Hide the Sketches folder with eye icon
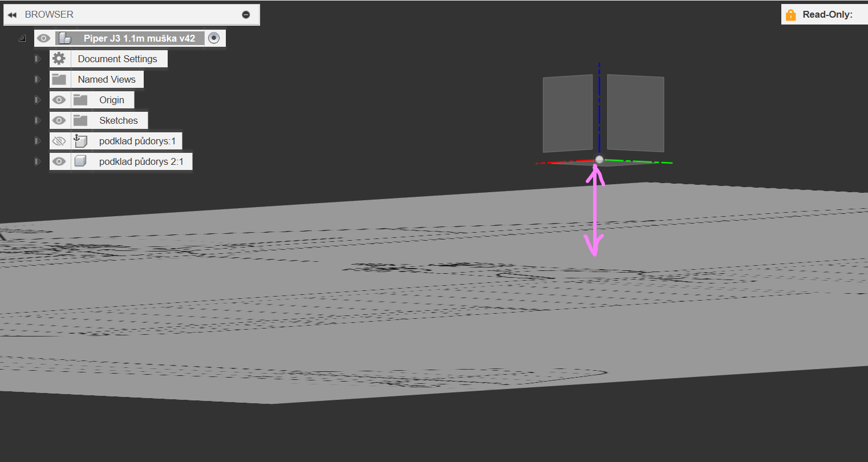This screenshot has width=868, height=462. [x=59, y=120]
